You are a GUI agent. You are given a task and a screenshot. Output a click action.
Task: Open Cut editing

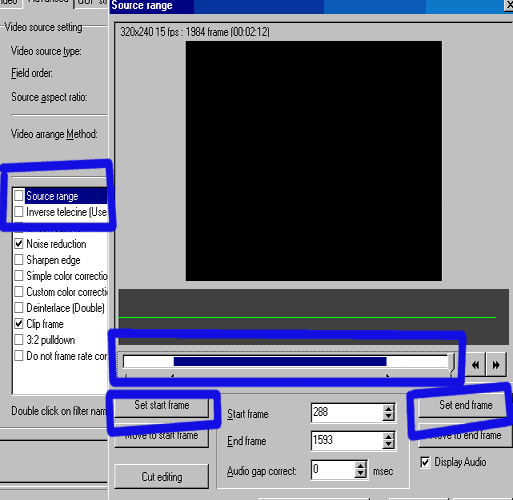(x=162, y=477)
